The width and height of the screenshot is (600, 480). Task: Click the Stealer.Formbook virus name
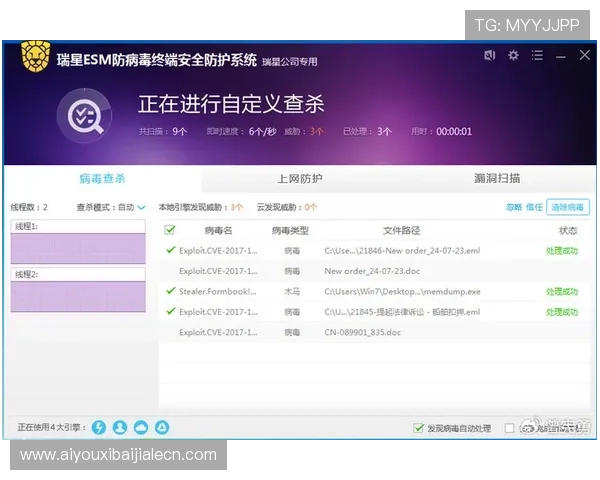pos(218,292)
